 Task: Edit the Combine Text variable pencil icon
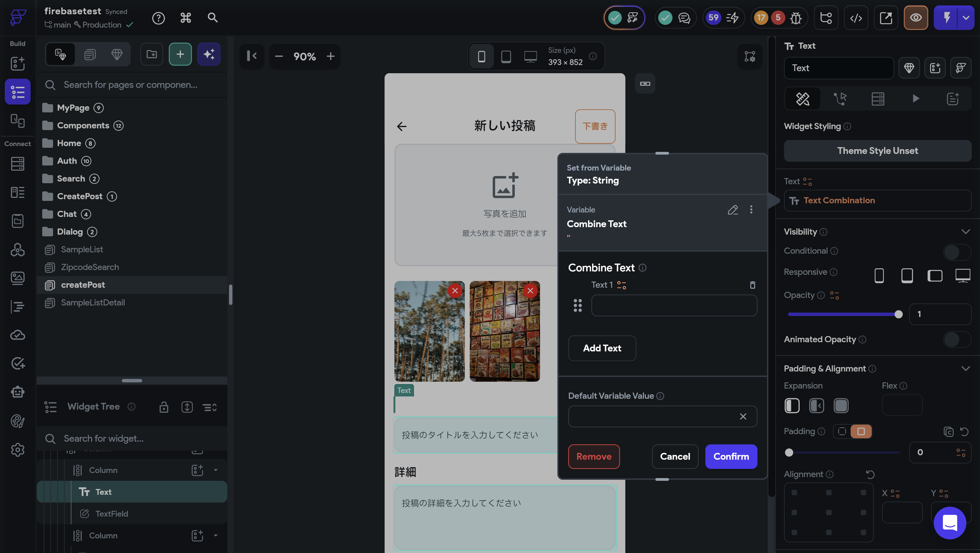point(733,210)
